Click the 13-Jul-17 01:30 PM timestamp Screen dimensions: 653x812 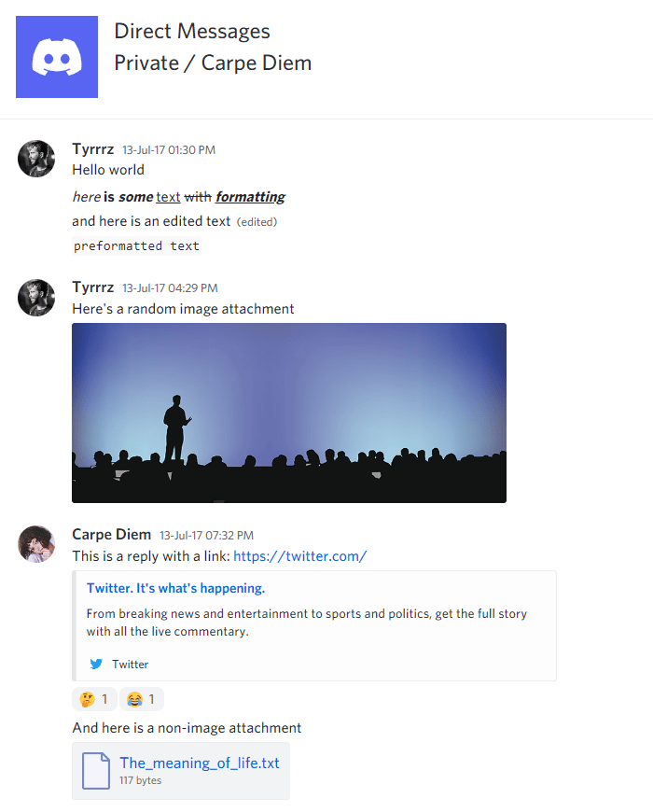pos(171,149)
